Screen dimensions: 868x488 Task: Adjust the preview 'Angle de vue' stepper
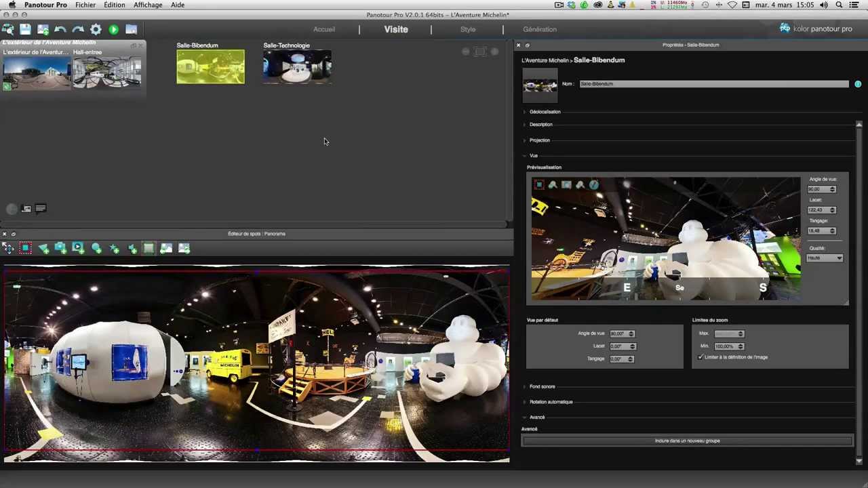click(x=832, y=189)
